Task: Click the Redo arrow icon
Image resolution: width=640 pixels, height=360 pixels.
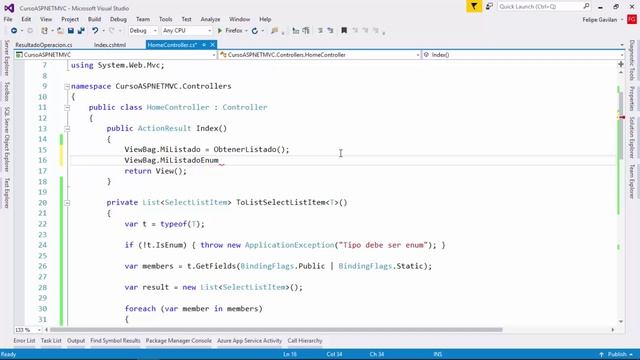Action: tap(111, 31)
